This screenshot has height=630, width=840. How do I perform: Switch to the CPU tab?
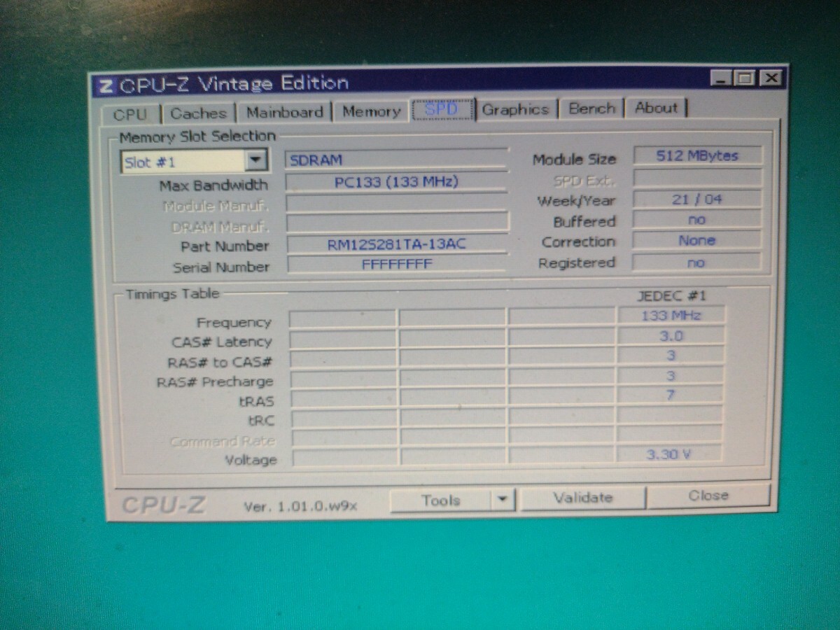click(x=132, y=114)
